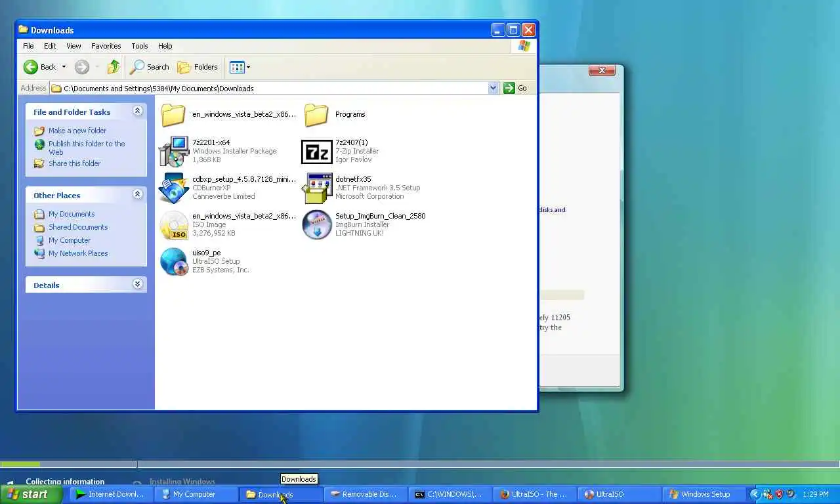
Task: Click Share this folder
Action: (74, 163)
